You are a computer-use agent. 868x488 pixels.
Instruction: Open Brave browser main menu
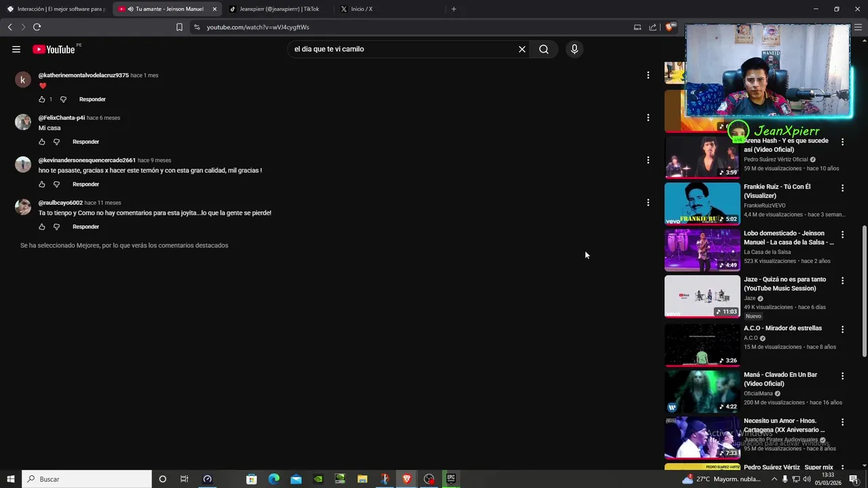point(859,27)
